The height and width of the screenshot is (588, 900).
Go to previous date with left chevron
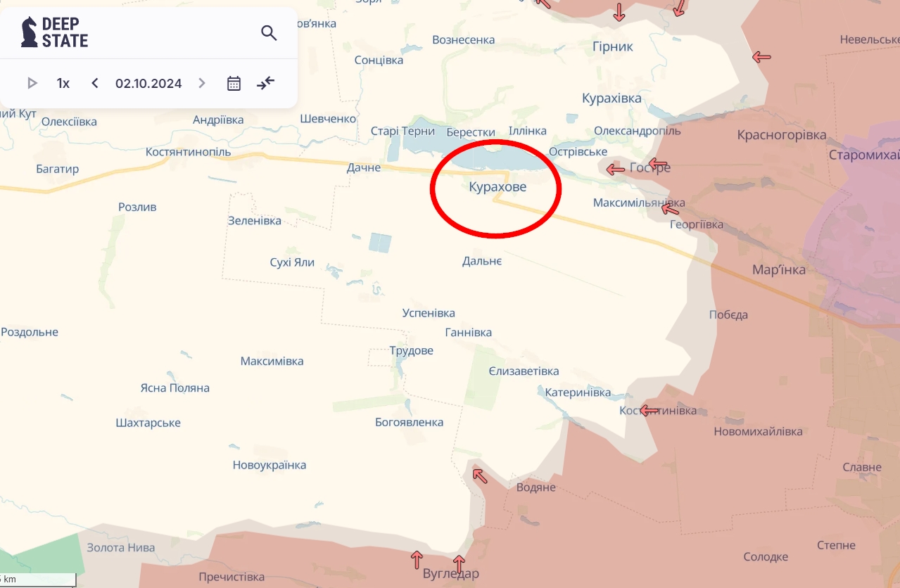pos(95,83)
